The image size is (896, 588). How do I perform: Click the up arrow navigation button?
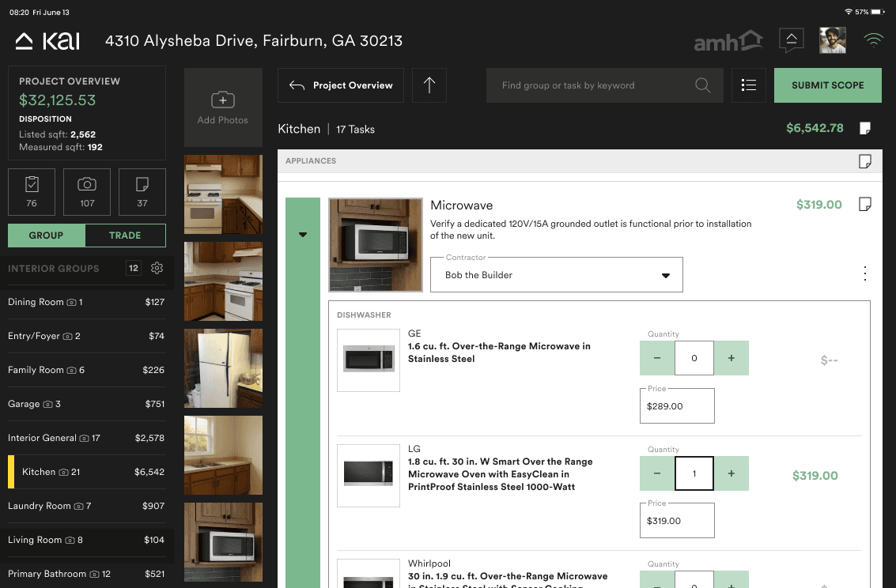pyautogui.click(x=429, y=85)
